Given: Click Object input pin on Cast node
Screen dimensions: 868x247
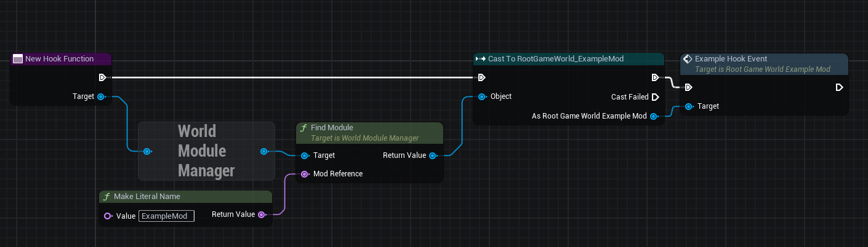Looking at the screenshot, I should (x=482, y=96).
